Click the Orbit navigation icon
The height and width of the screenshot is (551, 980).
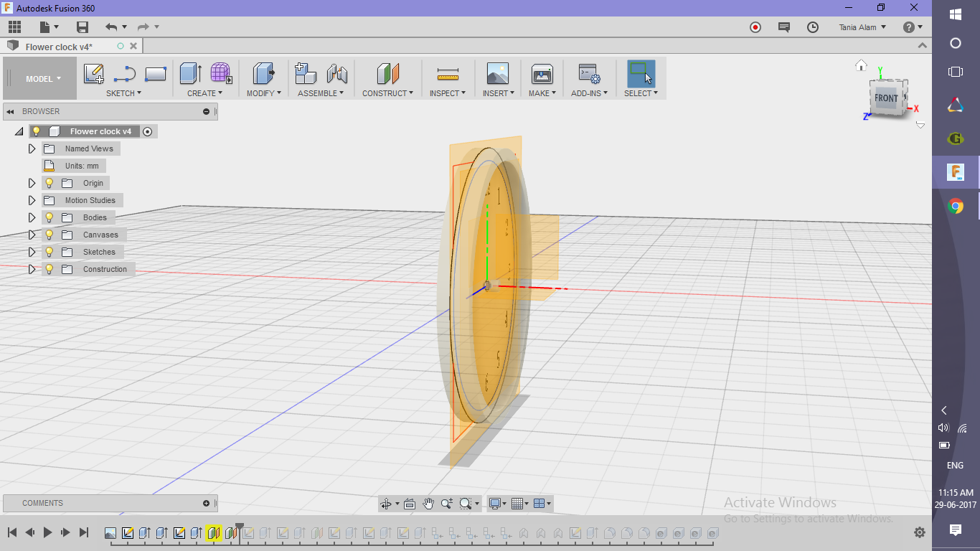(x=386, y=504)
